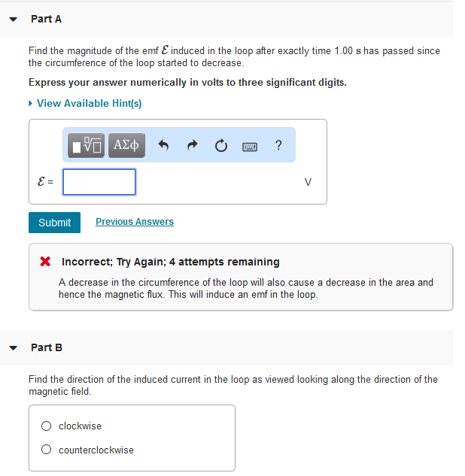Click the V unit label

(307, 182)
